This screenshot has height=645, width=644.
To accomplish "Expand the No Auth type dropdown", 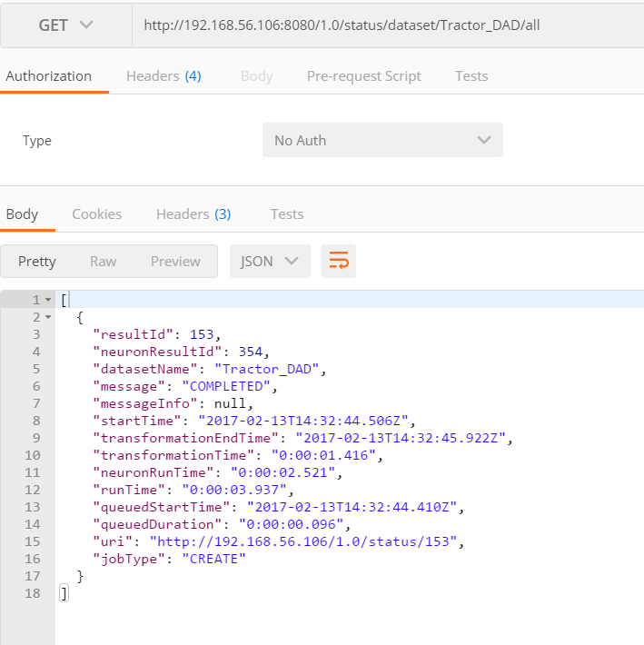I will click(x=382, y=140).
